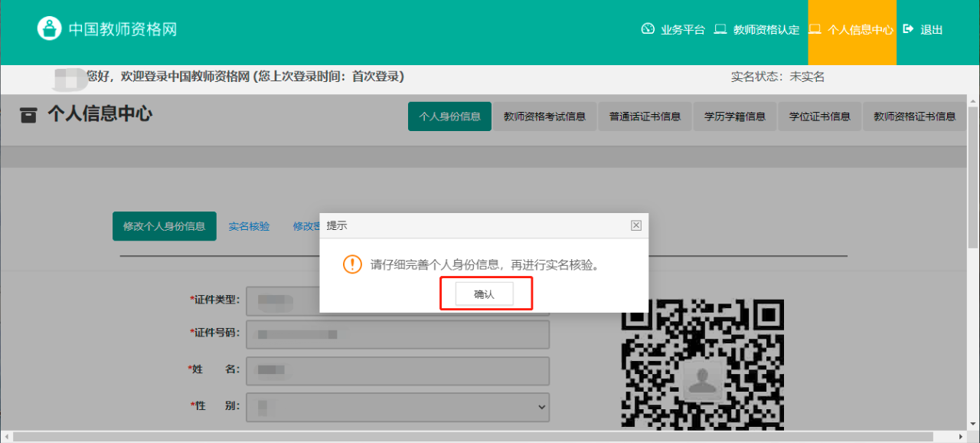Click the China Teacher Qualification site logo
Viewport: 980px width, 443px height.
tap(50, 29)
